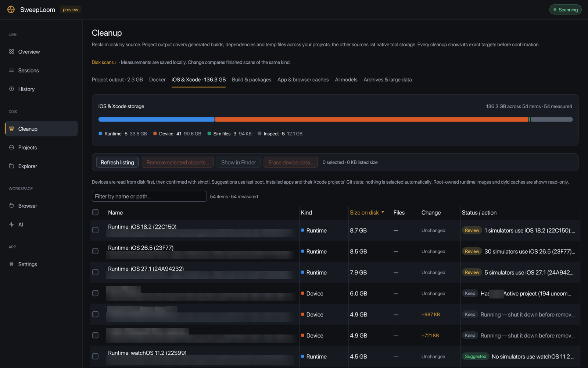This screenshot has height=368, width=588.
Task: Click the Cleanup stack icon in sidebar
Action: point(11,129)
